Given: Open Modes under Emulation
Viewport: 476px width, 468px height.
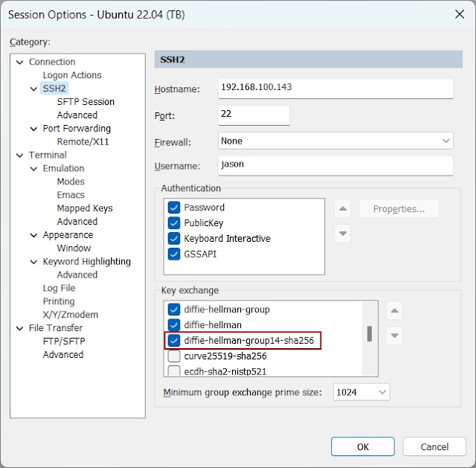Looking at the screenshot, I should tap(71, 182).
